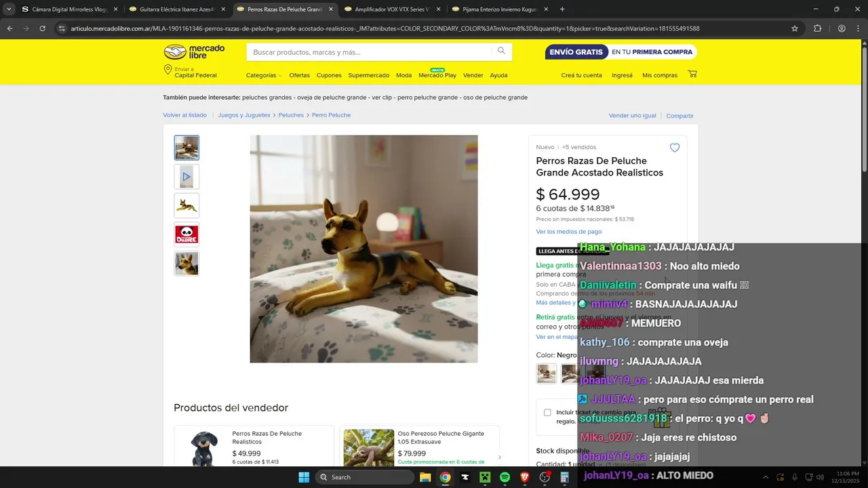
Task: Click the Vender nav item
Action: click(473, 75)
